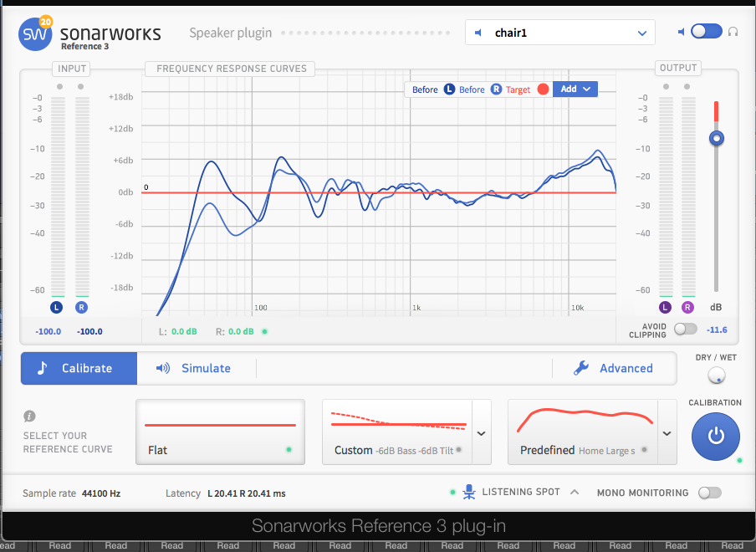Click the speaker waves icon on Simulate
The image size is (756, 552).
coord(163,368)
